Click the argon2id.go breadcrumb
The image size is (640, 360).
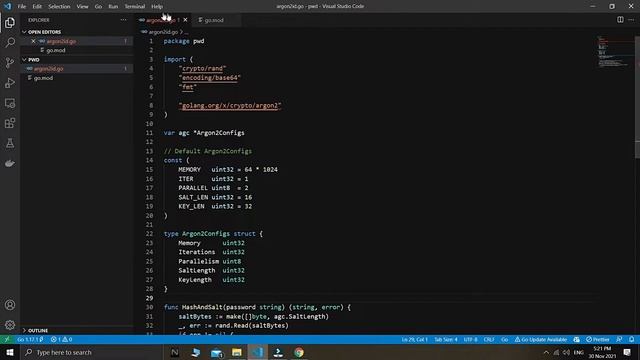(x=163, y=32)
